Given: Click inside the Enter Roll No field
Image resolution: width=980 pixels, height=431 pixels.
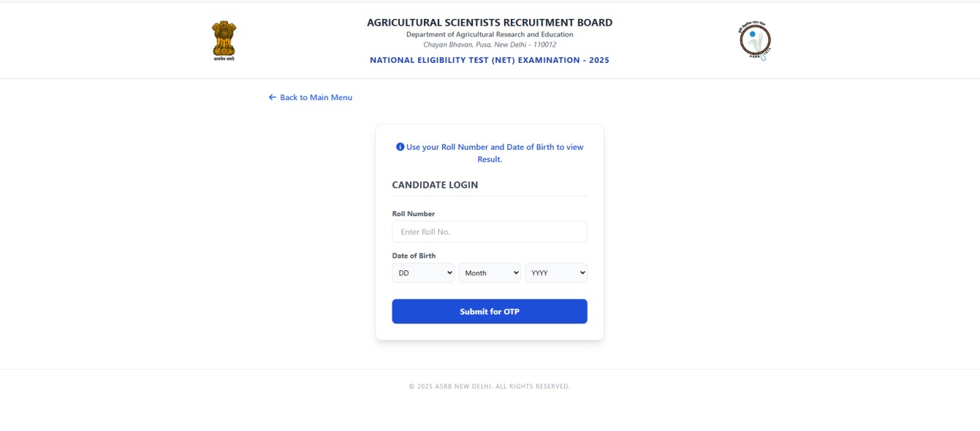Looking at the screenshot, I should 489,231.
